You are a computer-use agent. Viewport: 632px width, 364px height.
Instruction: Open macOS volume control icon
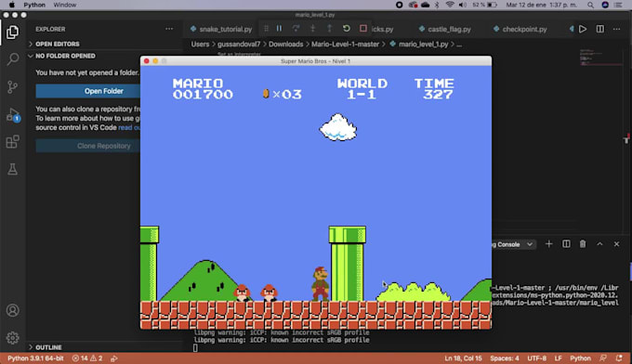click(462, 5)
